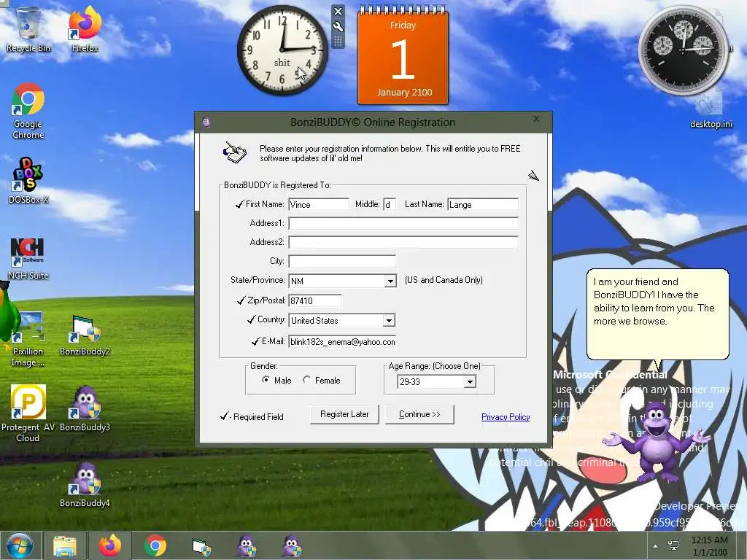The width and height of the screenshot is (747, 560).
Task: Click the second BonziBuddy taskbar icon
Action: coord(291,545)
